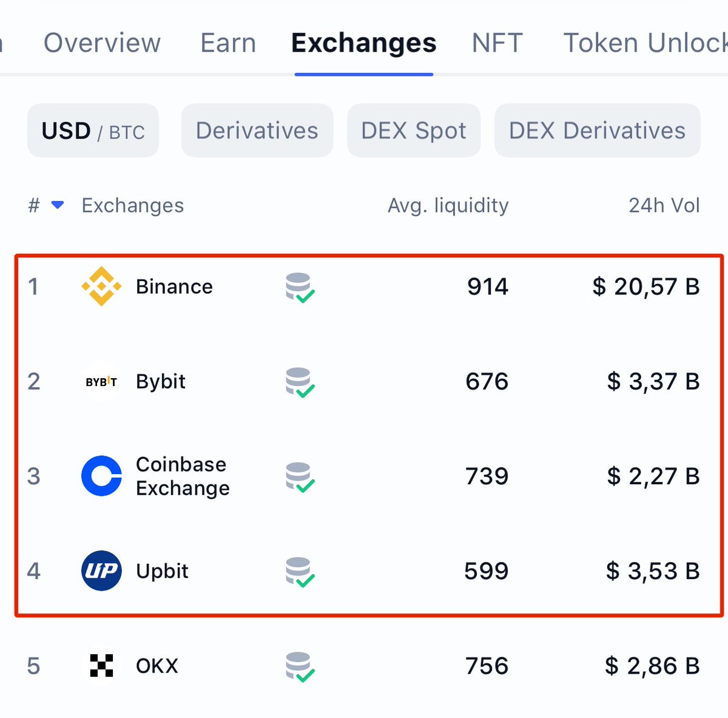The image size is (728, 718).
Task: Click the Bybit logo icon
Action: (x=101, y=382)
